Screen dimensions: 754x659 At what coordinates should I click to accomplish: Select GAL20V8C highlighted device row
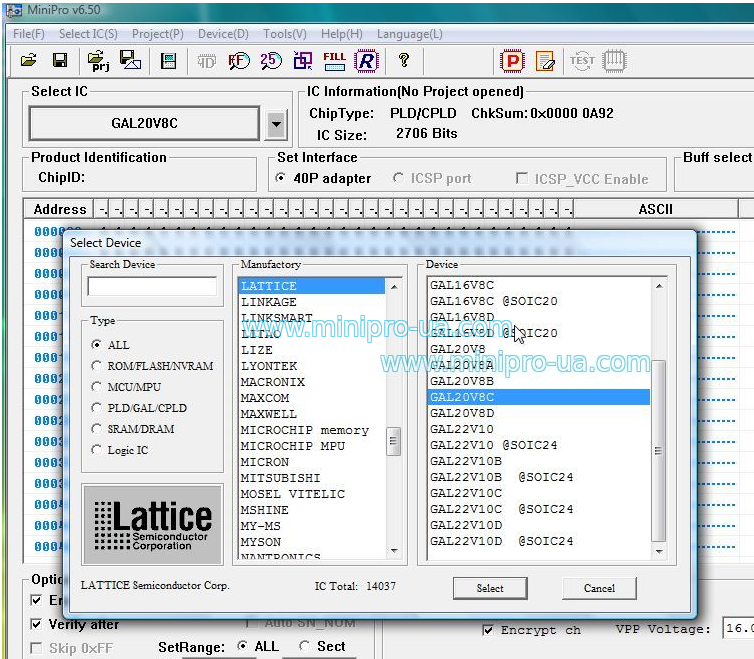point(539,397)
